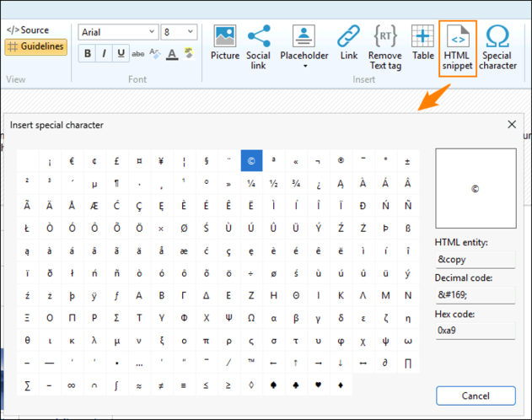
Task: Insert an HTML snippet
Action: click(x=458, y=48)
